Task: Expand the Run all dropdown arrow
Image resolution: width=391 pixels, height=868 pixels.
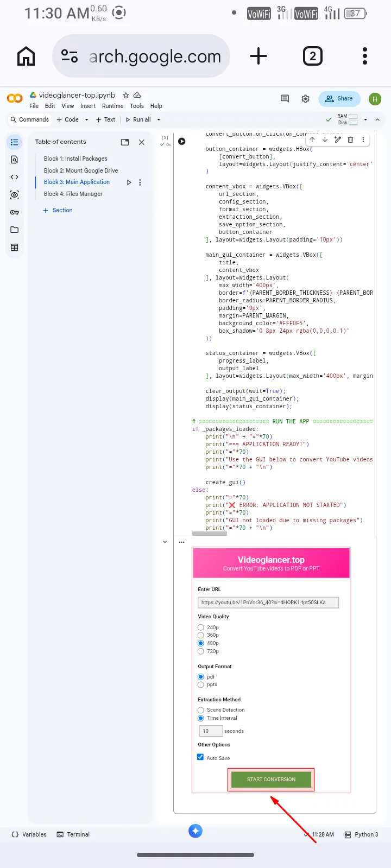Action: pyautogui.click(x=159, y=119)
